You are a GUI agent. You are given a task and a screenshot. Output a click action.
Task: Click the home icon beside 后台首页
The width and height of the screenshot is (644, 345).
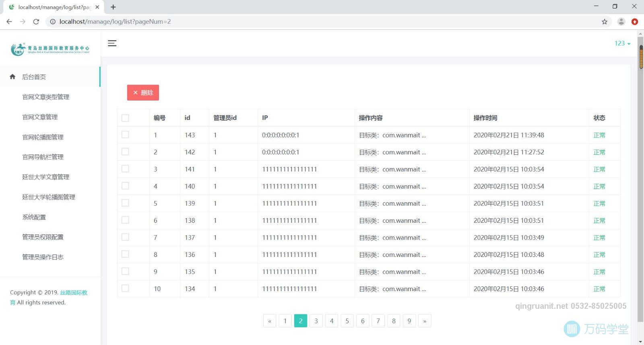pos(12,76)
